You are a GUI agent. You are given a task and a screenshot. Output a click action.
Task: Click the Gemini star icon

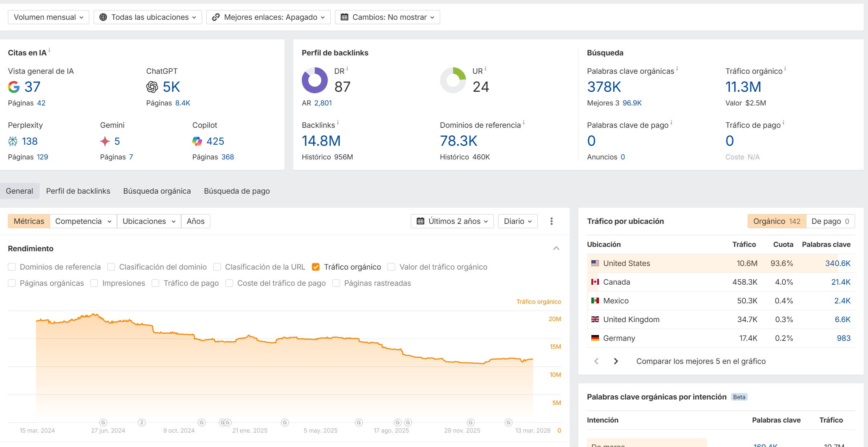click(105, 141)
